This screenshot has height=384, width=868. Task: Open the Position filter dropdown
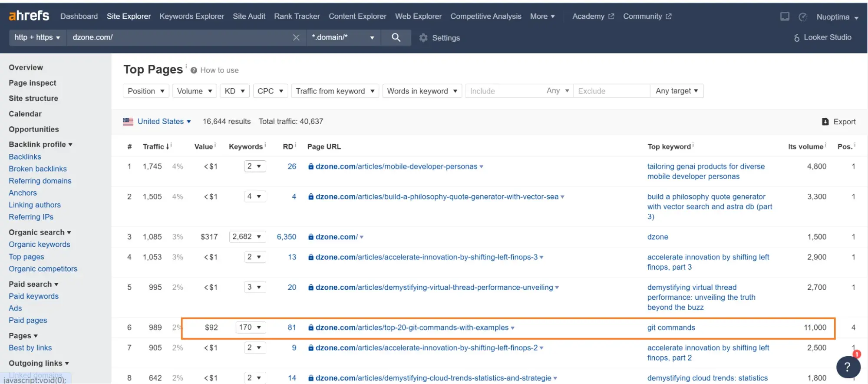coord(145,91)
